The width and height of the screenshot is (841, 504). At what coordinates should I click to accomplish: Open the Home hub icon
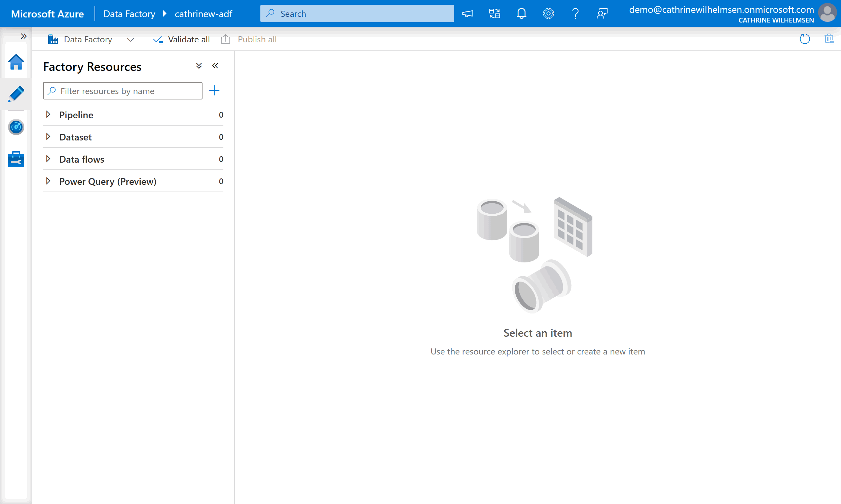(16, 62)
